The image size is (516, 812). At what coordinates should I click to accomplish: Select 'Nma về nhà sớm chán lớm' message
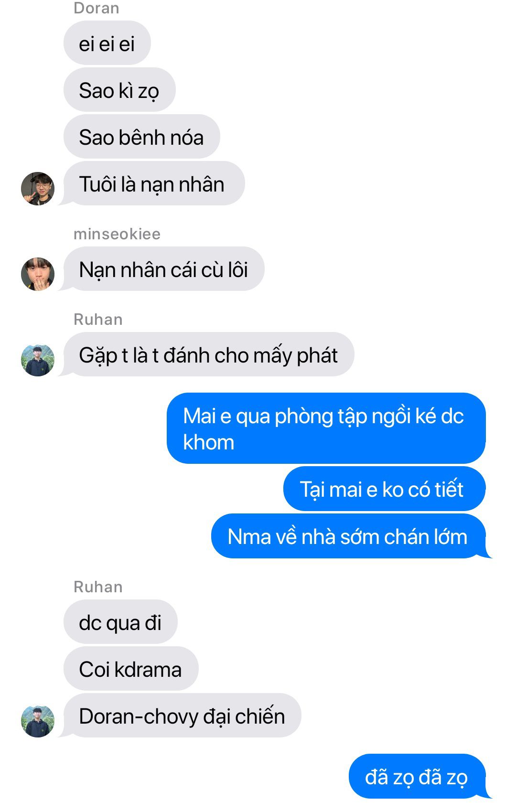click(x=350, y=536)
